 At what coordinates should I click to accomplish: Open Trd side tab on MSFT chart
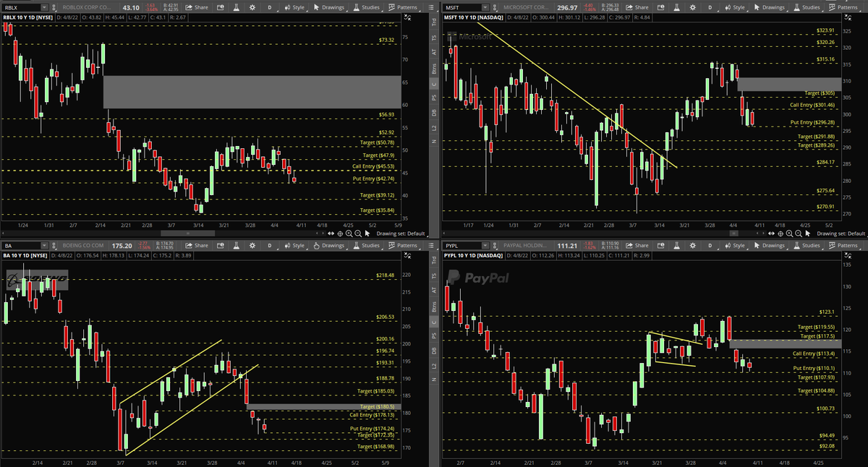434,22
